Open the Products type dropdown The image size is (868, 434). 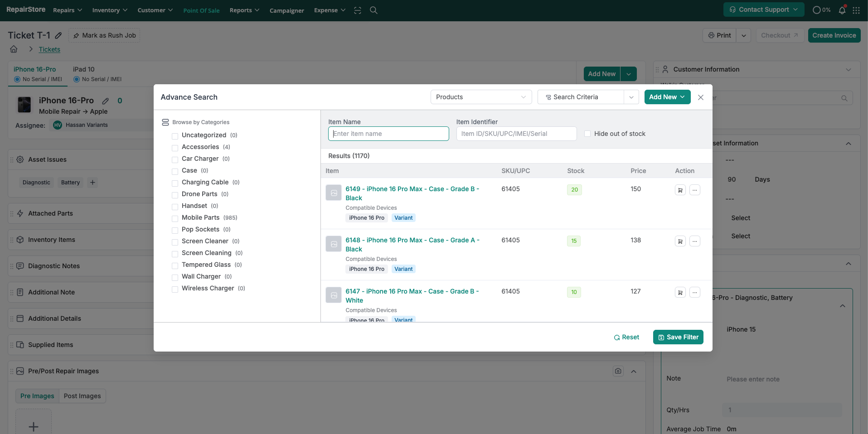(480, 97)
